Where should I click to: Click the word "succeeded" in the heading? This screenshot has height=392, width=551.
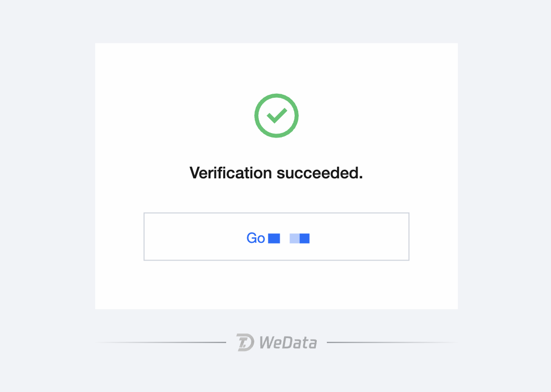click(317, 173)
